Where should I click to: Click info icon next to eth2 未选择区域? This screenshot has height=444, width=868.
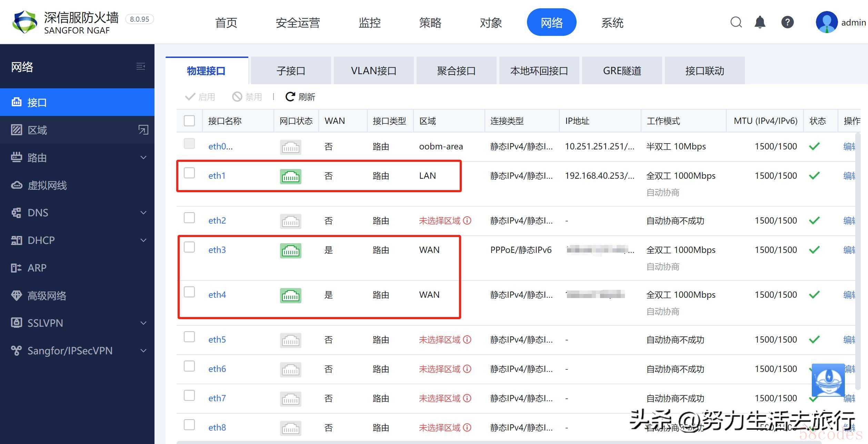(467, 220)
